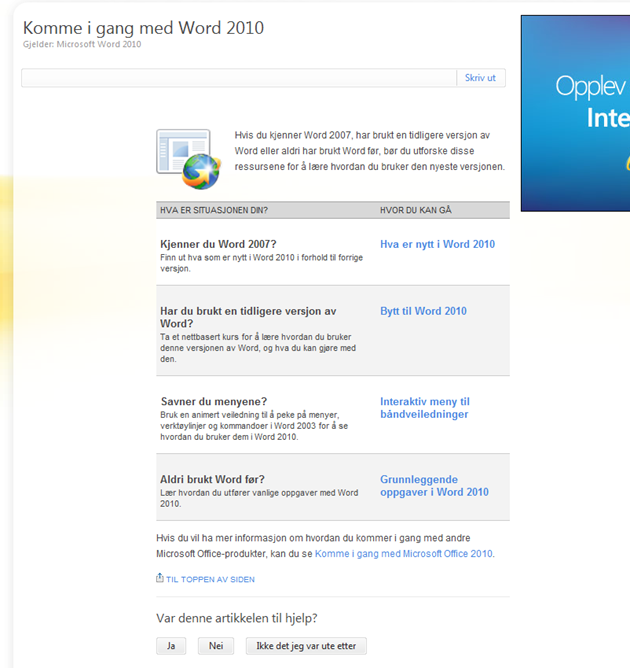Jump back via the Til toppen av siden link
630x668 pixels.
(x=210, y=579)
